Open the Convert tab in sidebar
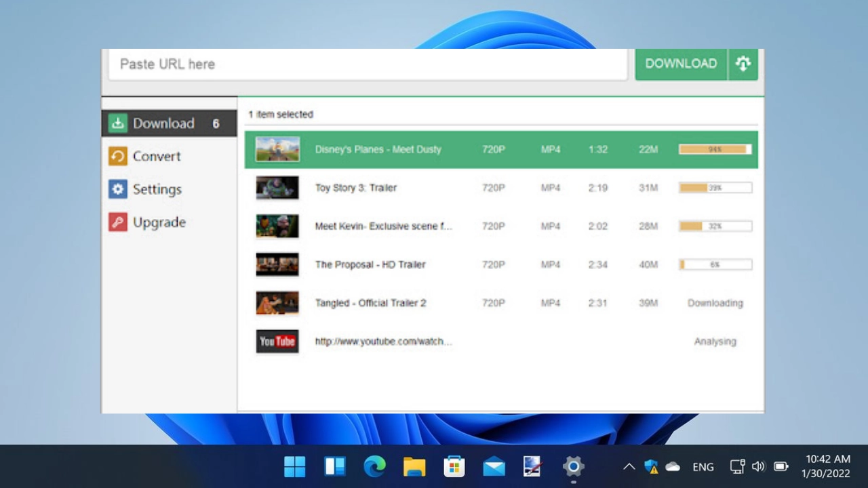Viewport: 868px width, 488px height. tap(170, 157)
